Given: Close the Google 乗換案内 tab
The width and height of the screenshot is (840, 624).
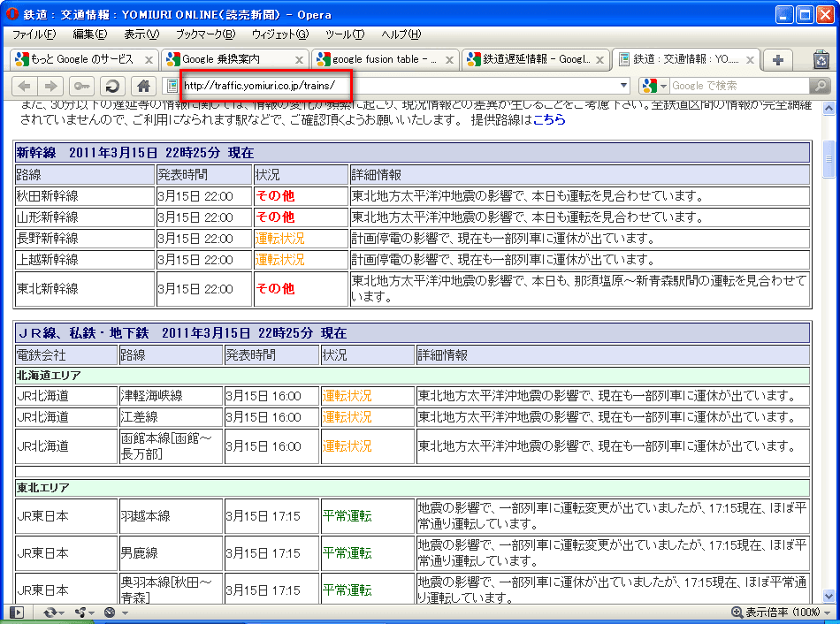Looking at the screenshot, I should pos(300,60).
